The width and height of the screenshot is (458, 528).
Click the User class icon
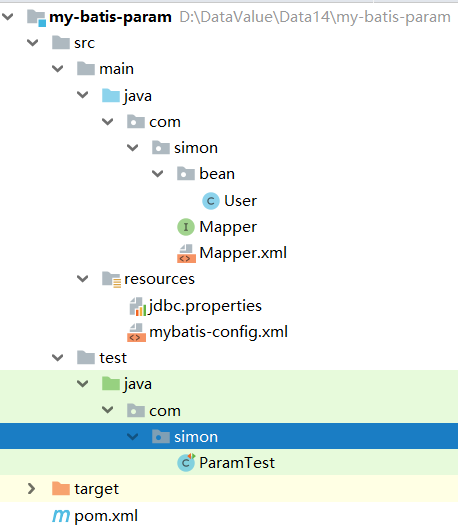tap(211, 201)
